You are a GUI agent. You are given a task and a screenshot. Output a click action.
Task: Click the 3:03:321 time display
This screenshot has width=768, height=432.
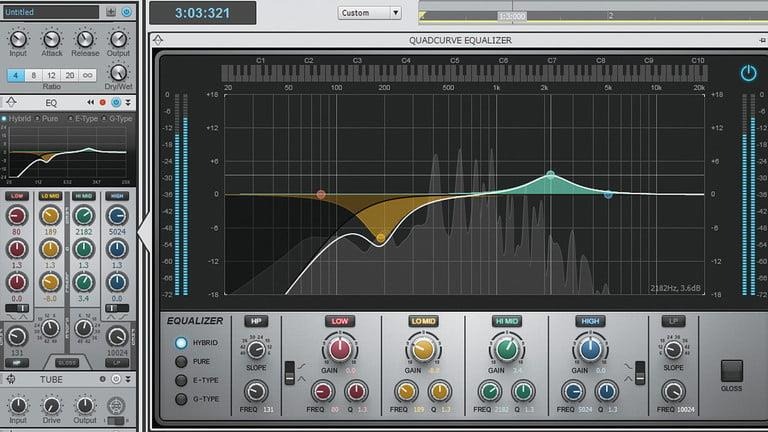[202, 13]
